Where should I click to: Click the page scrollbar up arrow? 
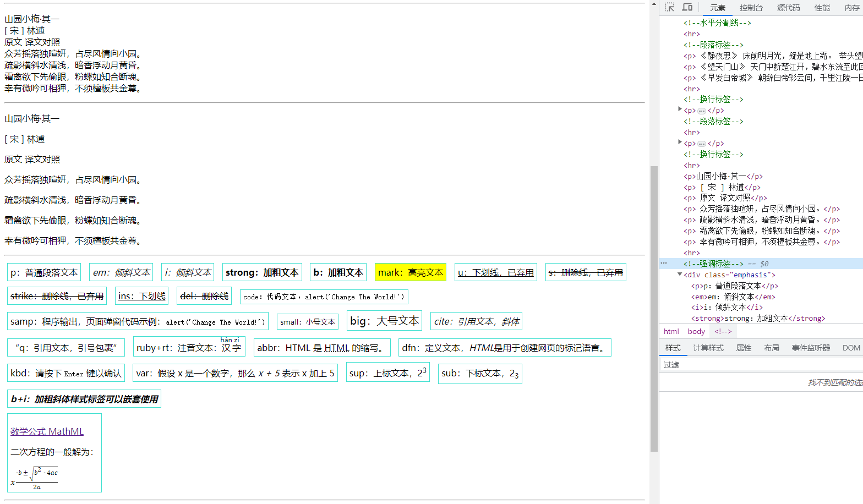coord(654,4)
